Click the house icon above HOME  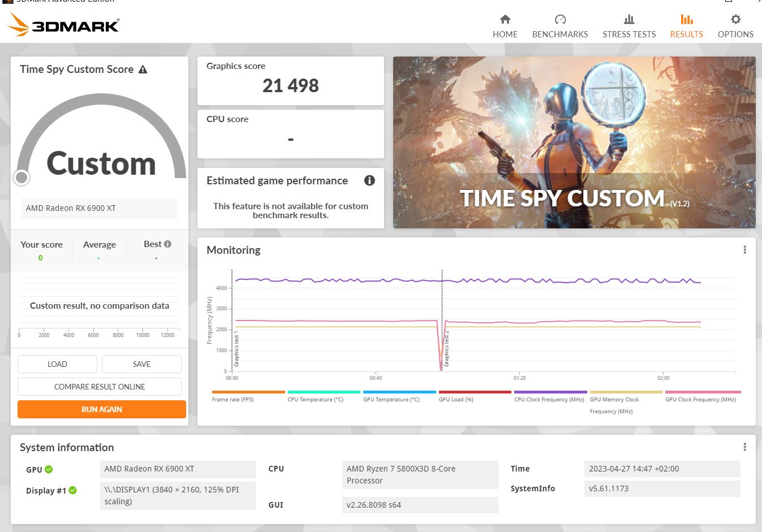pyautogui.click(x=505, y=19)
